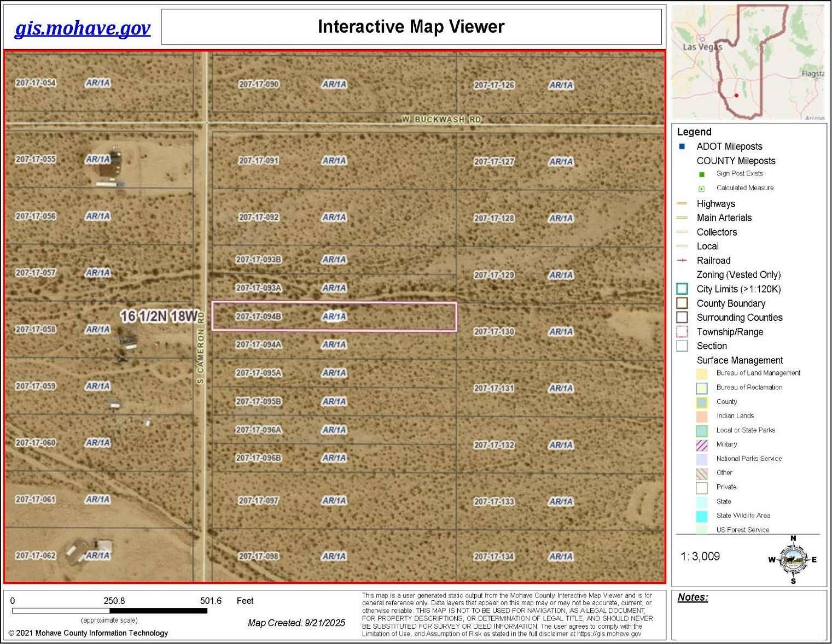832x644 pixels.
Task: Expand the Surface Management legend group
Action: pyautogui.click(x=740, y=360)
